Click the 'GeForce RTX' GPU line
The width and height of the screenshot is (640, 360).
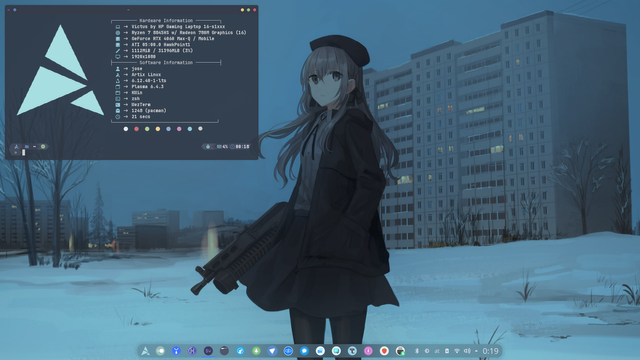pos(173,38)
